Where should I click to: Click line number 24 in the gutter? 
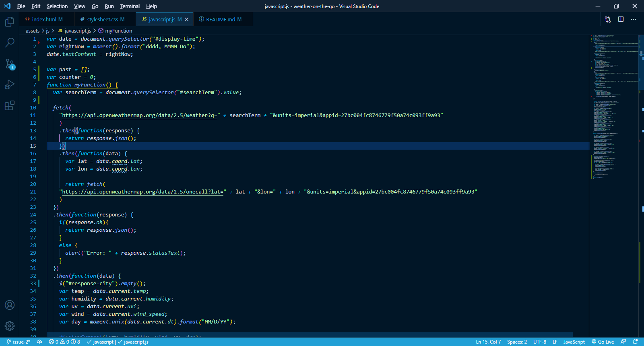coord(33,215)
